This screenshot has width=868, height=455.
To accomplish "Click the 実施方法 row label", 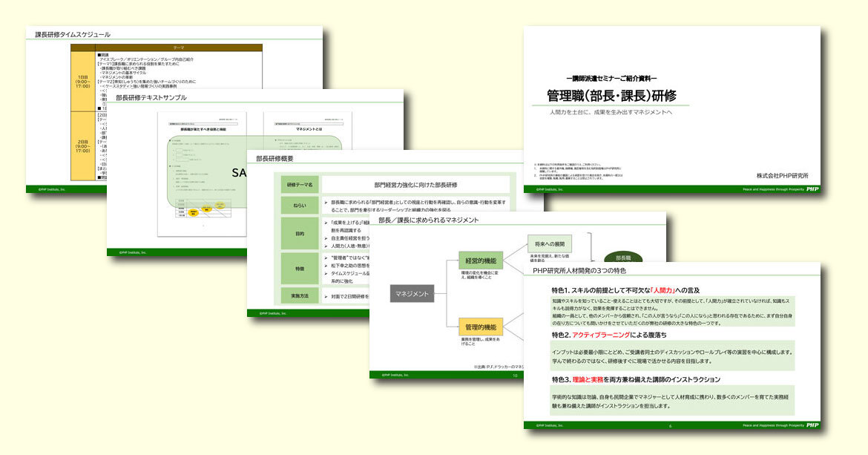I will coord(300,296).
